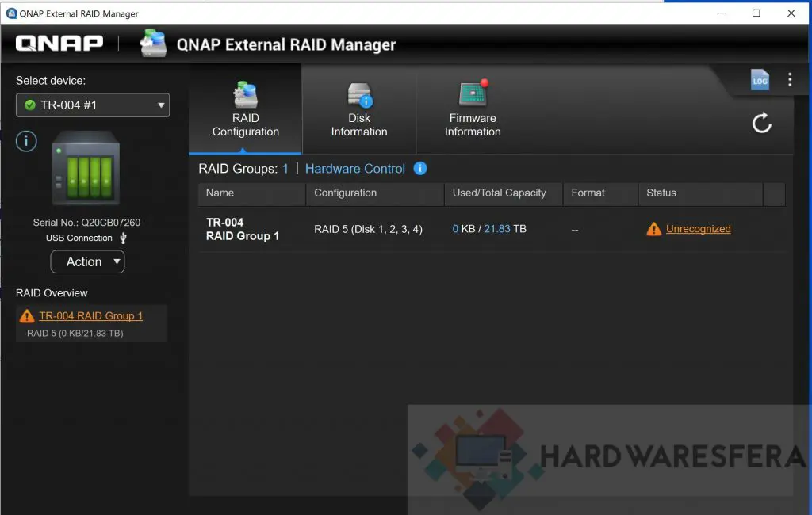Refresh the RAID list with circular arrow
Screen dimensions: 812x515
click(x=761, y=123)
